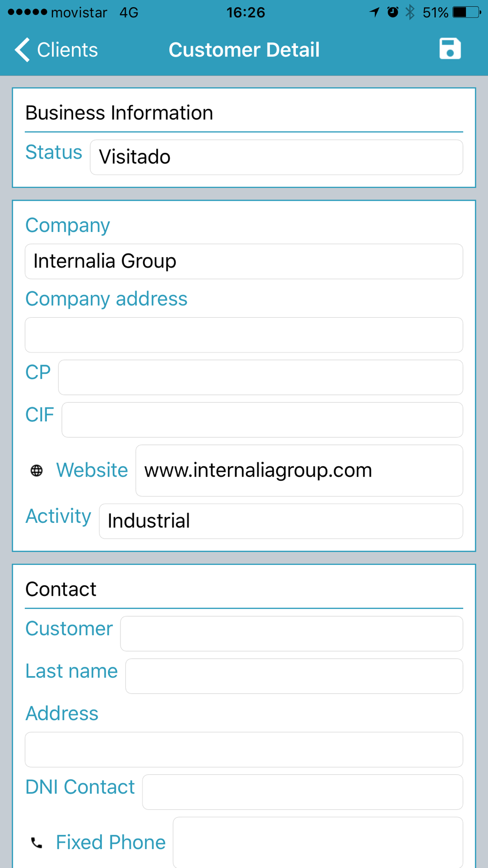Screen dimensions: 488x868
Task: Tap the Website label link
Action: click(x=92, y=470)
